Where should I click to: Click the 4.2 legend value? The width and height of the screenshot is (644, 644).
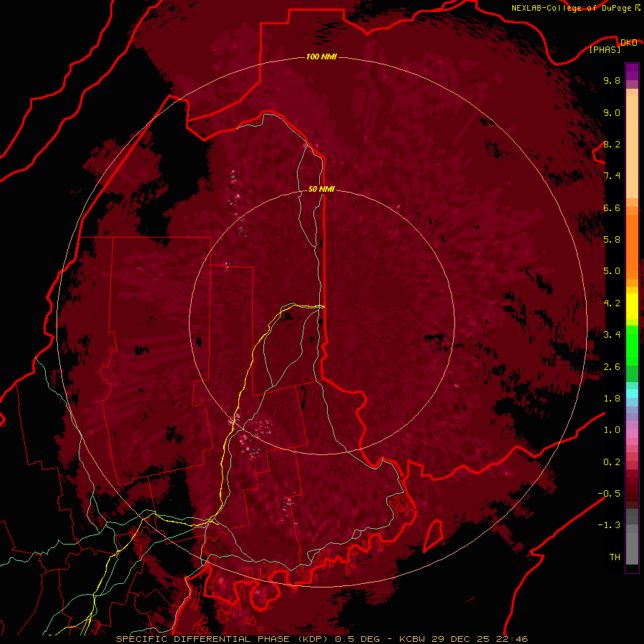[612, 303]
